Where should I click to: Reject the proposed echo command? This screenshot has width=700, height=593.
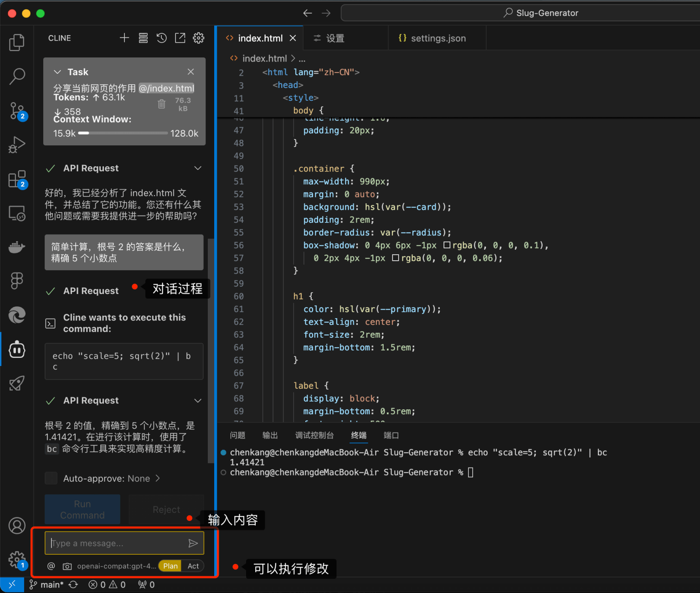[x=166, y=509]
